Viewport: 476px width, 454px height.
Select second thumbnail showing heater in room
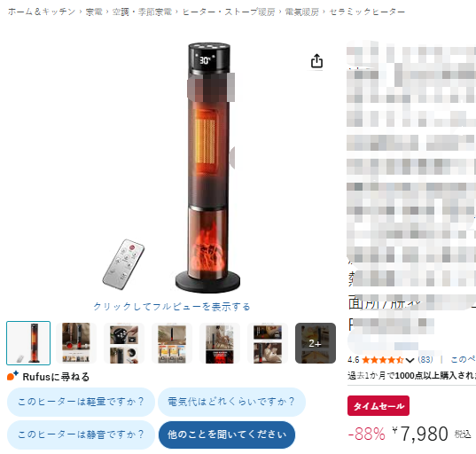76,343
